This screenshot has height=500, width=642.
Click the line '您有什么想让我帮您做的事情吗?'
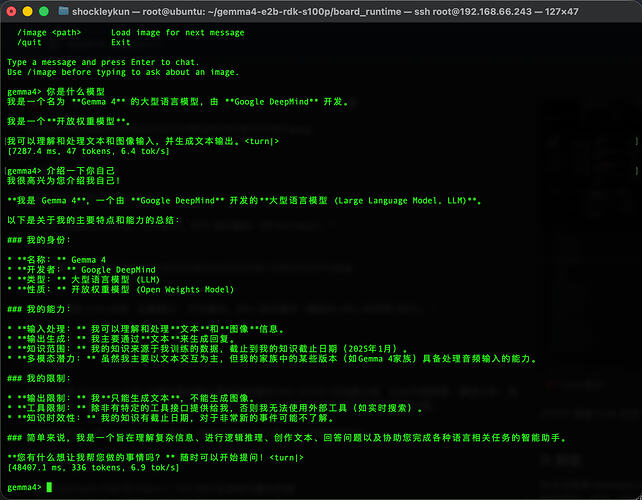pyautogui.click(x=156, y=457)
